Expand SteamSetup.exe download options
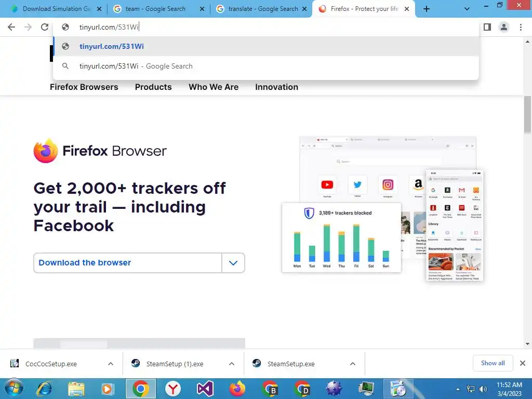This screenshot has width=532, height=399. point(353,364)
